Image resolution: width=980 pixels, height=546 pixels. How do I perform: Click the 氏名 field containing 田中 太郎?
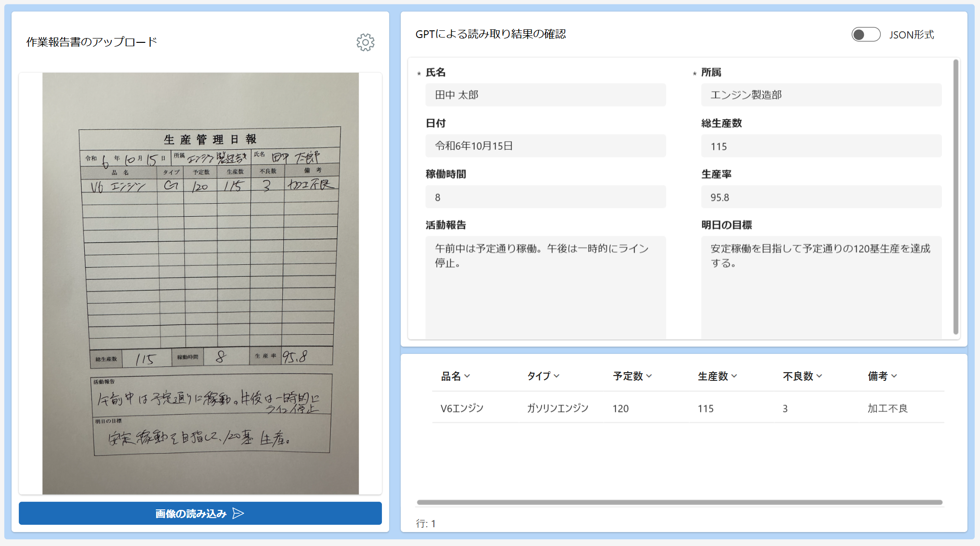[x=545, y=95]
